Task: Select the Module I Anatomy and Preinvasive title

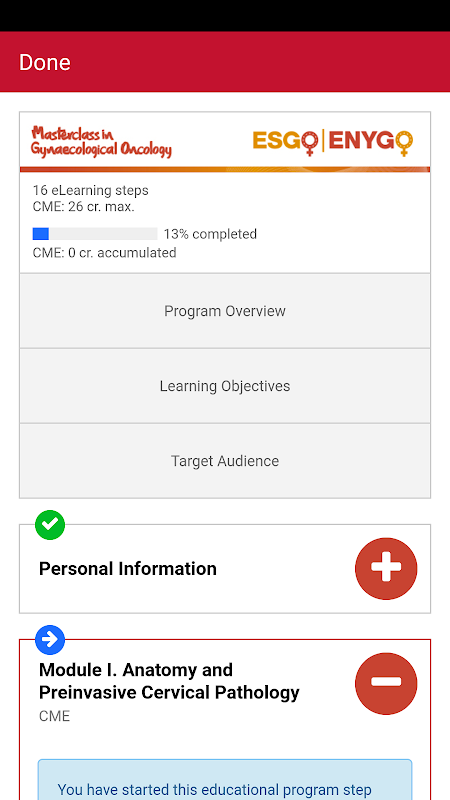Action: coord(169,681)
